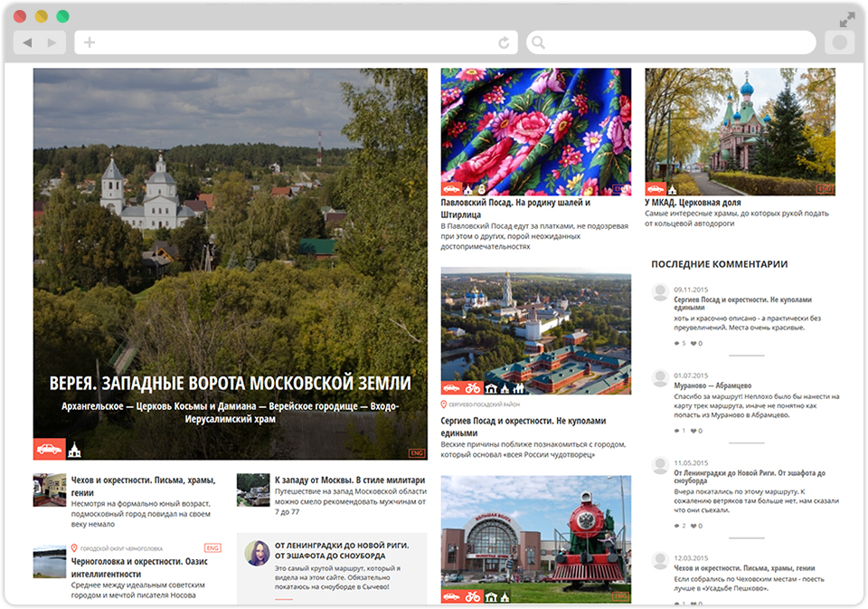Click the browser reload icon
The width and height of the screenshot is (868, 609).
pos(504,43)
